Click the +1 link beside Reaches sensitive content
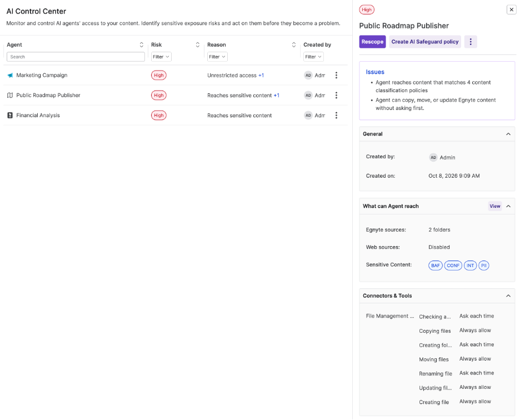This screenshot has width=520, height=420. 276,95
